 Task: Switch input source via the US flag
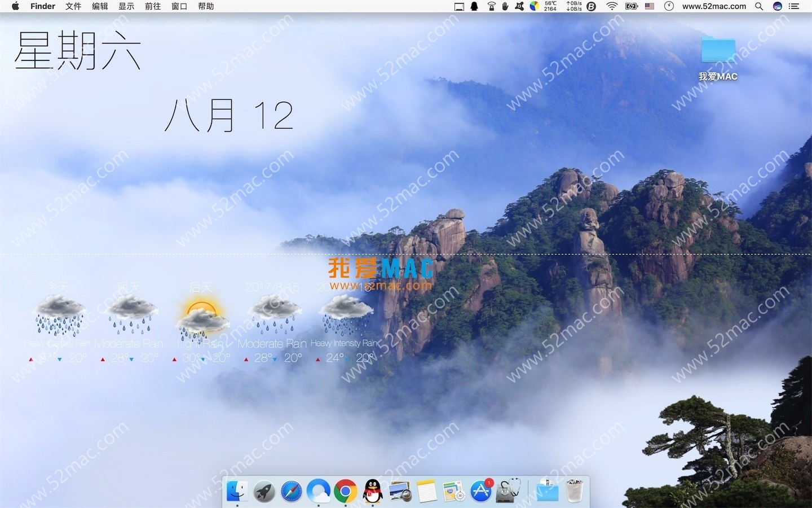pyautogui.click(x=649, y=6)
